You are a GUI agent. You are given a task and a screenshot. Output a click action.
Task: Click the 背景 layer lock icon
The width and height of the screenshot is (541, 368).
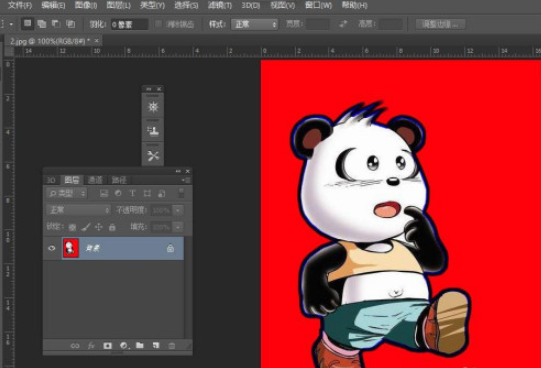[170, 248]
